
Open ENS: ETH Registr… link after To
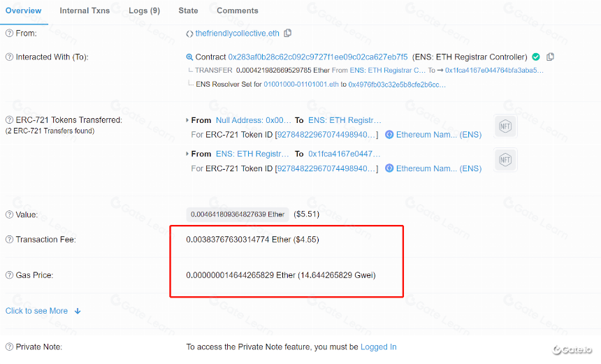tap(345, 120)
